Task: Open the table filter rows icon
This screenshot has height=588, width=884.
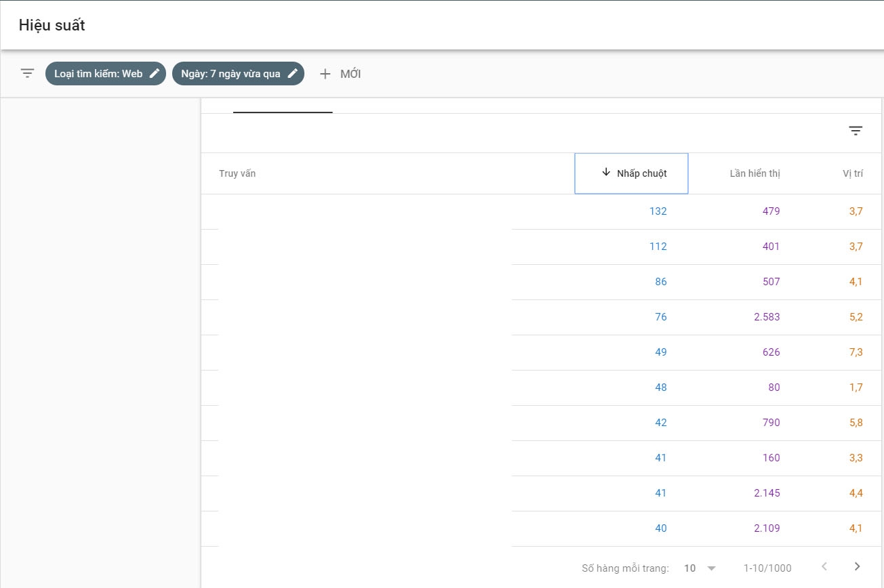Action: pos(856,131)
